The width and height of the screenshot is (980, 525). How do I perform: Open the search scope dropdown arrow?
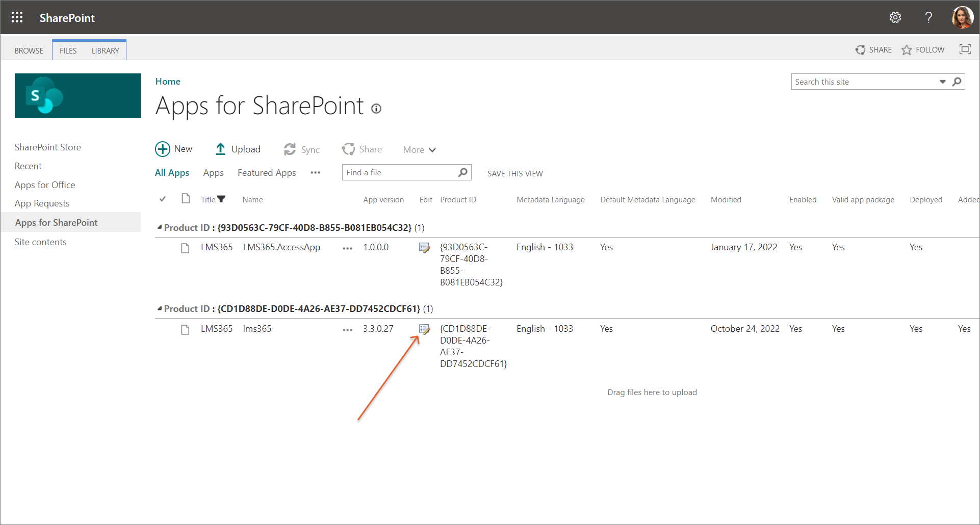pos(942,82)
